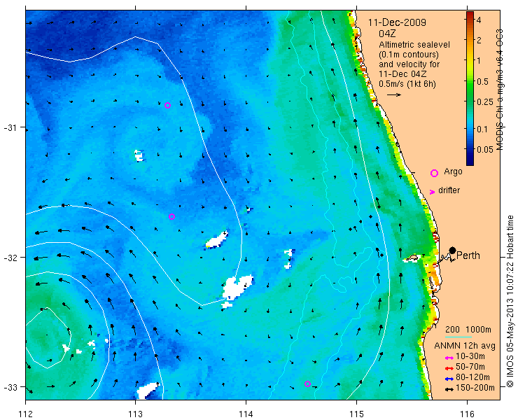Click the '11-Dec-2009' date label
Screen dimensions: 518x420
pos(397,23)
